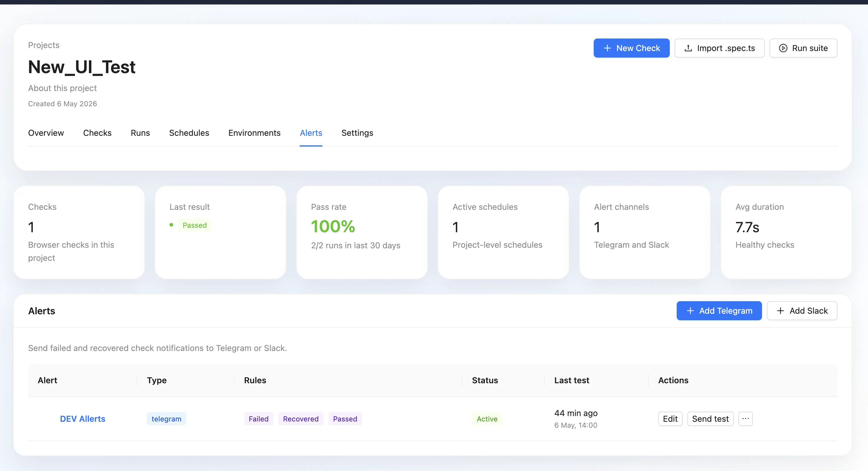
Task: Click the Passed badge in Last result card
Action: click(194, 225)
